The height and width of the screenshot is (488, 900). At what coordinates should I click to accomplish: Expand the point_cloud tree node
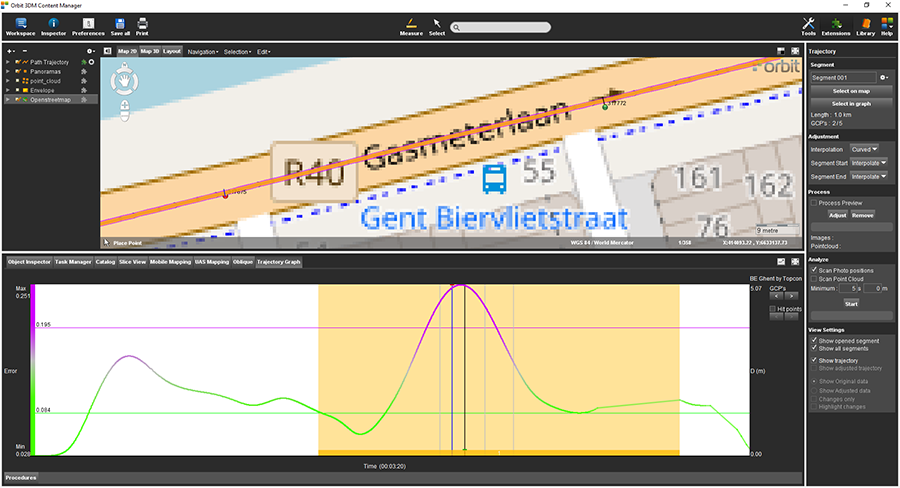pyautogui.click(x=8, y=81)
